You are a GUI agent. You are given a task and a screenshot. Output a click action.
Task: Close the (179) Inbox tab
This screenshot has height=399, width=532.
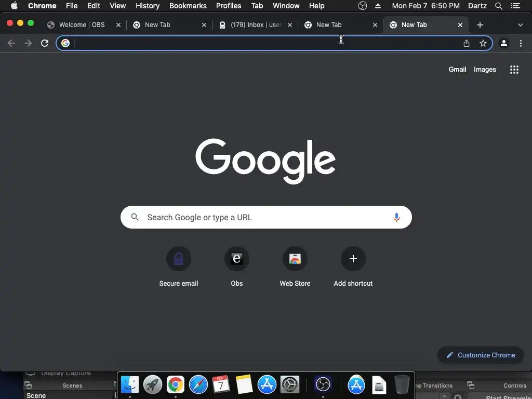[x=290, y=25]
